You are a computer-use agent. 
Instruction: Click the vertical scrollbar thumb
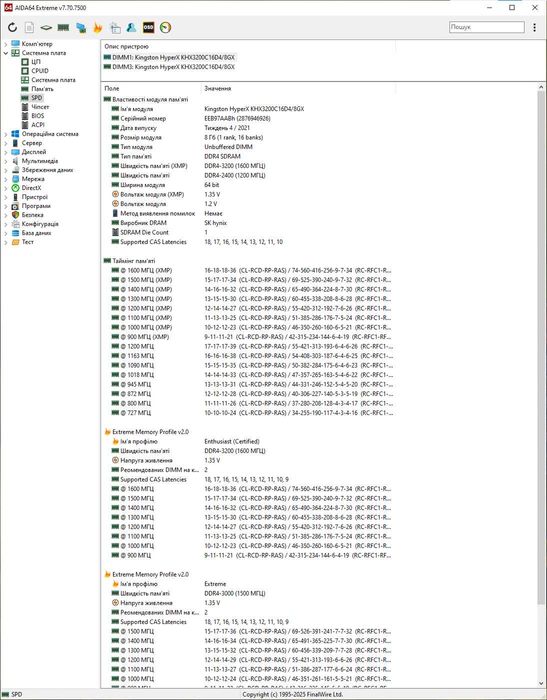point(541,348)
